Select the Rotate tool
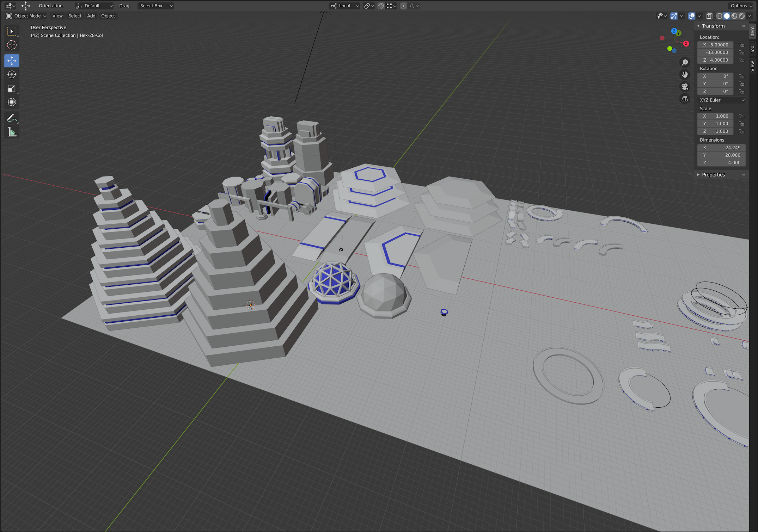Viewport: 758px width, 532px height. (12, 74)
